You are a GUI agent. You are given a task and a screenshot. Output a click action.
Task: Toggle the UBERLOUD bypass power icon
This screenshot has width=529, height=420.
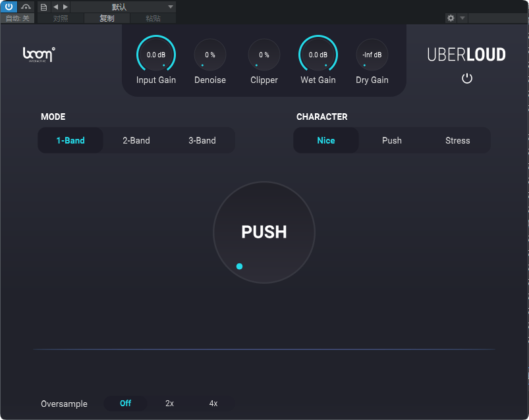pyautogui.click(x=467, y=78)
